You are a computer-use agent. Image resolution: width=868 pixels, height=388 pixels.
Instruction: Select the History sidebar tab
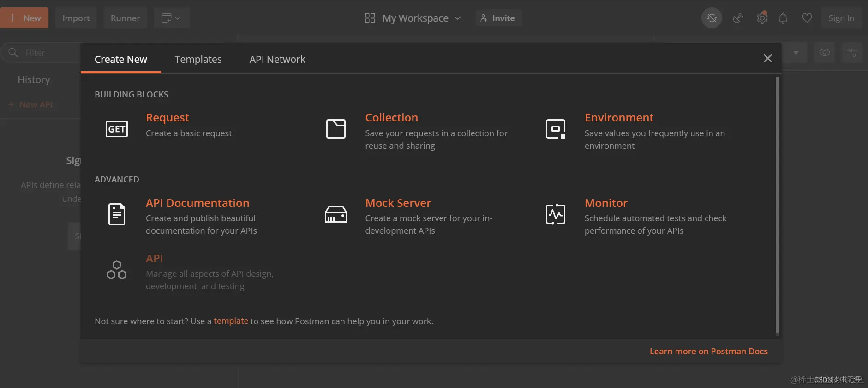click(34, 79)
